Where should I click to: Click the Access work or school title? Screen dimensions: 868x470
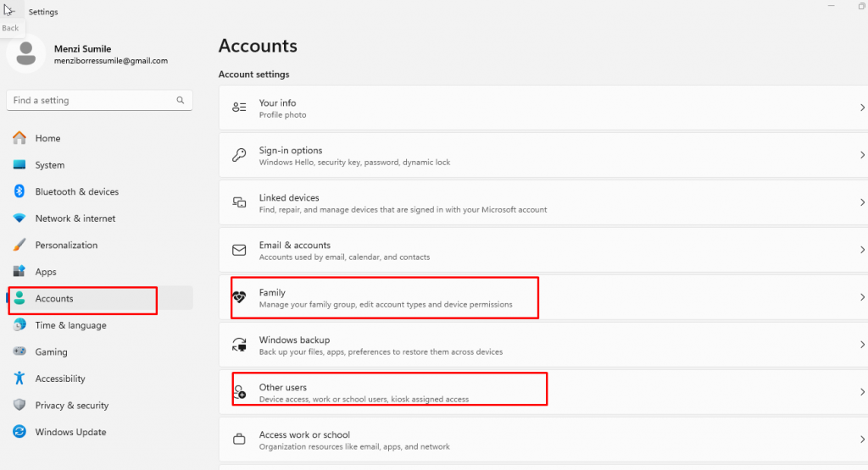[x=304, y=434]
